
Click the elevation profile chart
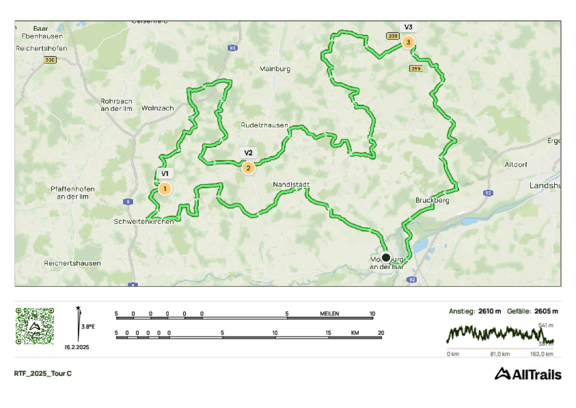[x=500, y=335]
